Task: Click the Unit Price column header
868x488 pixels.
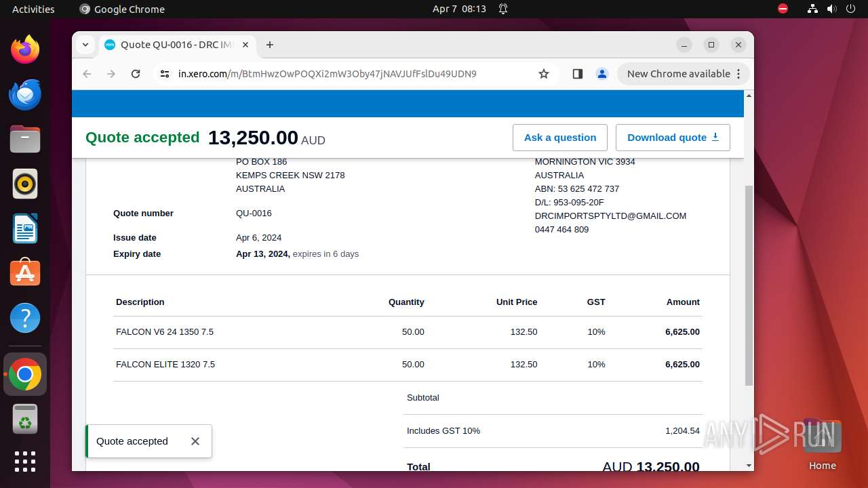Action: point(517,302)
